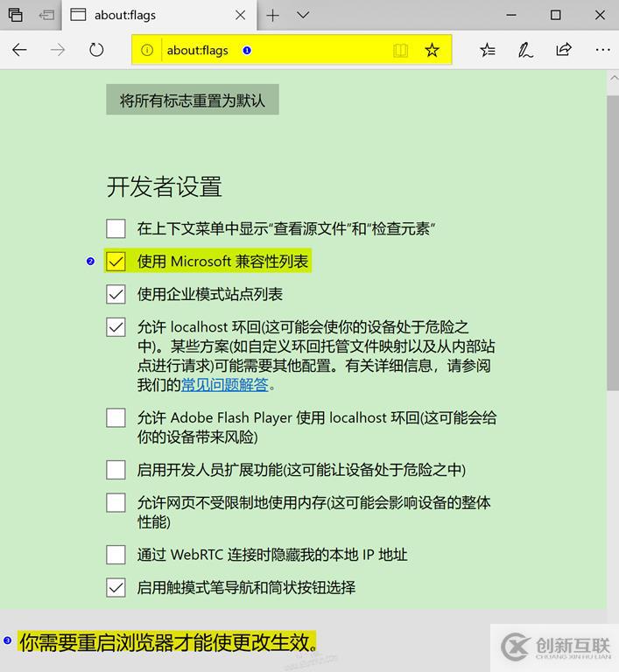Check 允许网页不受限制地使用内存 checkbox
Viewport: 619px width, 672px height.
pos(116,503)
